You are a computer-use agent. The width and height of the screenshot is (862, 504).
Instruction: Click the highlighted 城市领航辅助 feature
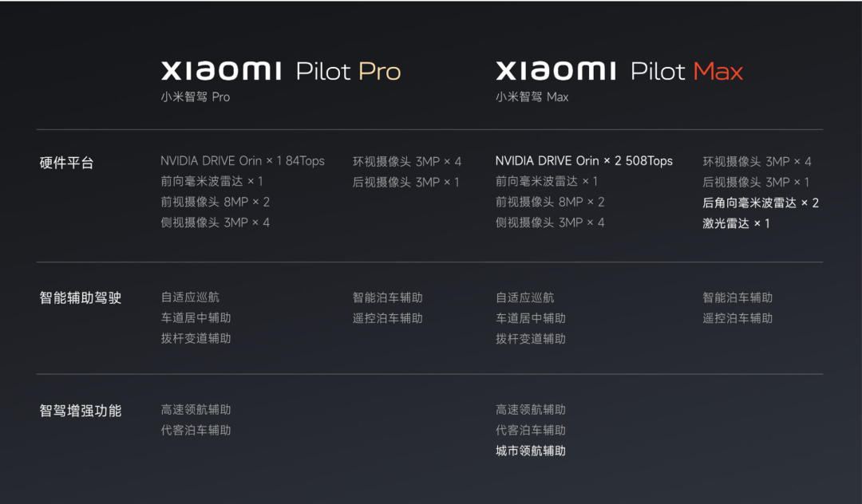[x=531, y=451]
